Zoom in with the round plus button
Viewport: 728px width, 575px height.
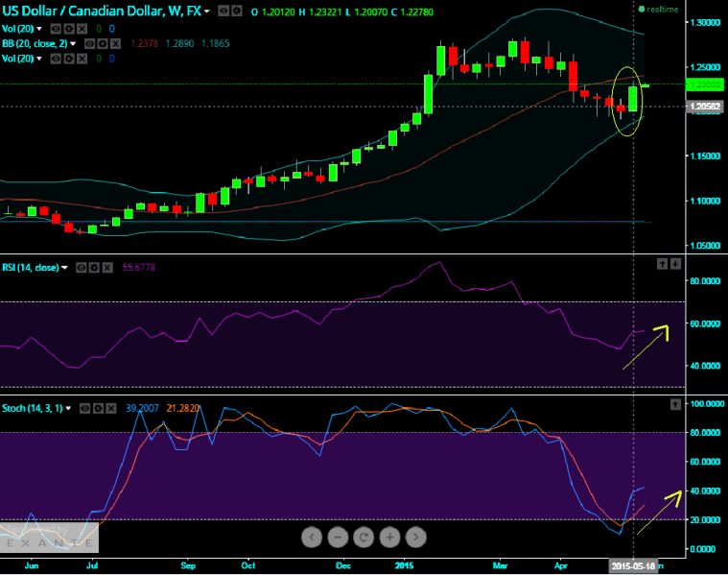[390, 538]
